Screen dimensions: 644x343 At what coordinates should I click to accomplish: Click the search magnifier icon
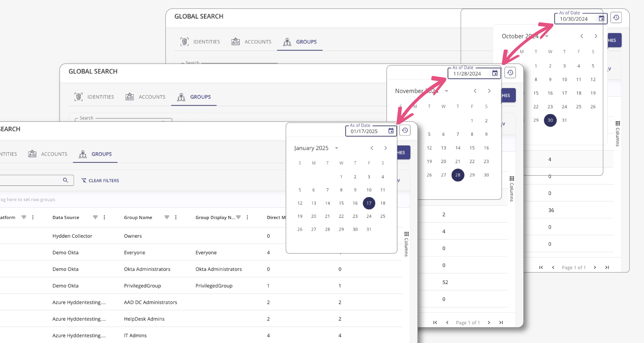click(x=65, y=180)
